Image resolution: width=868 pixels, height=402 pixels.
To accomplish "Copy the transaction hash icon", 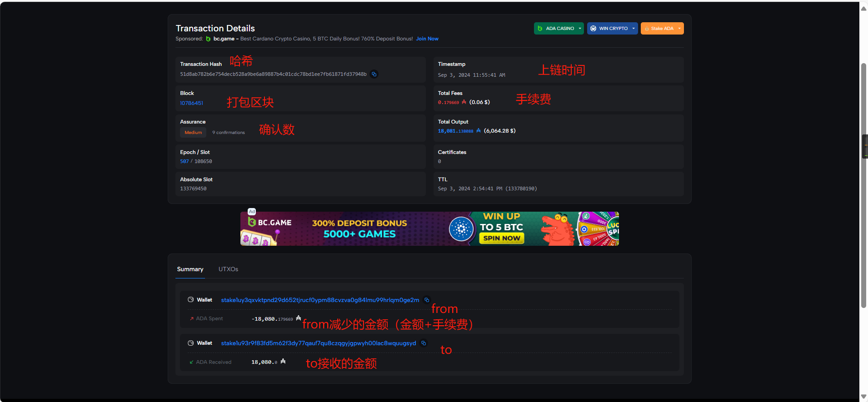I will pyautogui.click(x=374, y=74).
